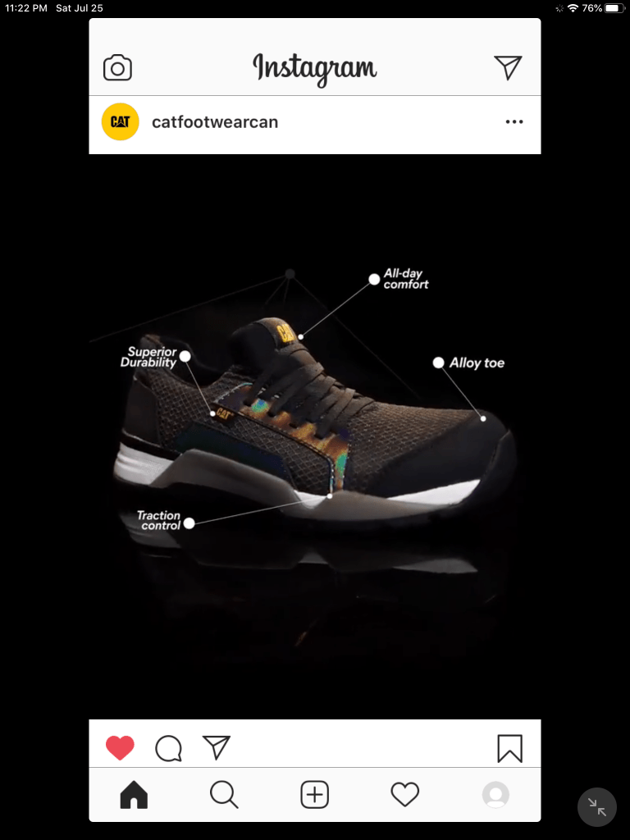
Task: Open the activity heart tab
Action: (x=405, y=794)
